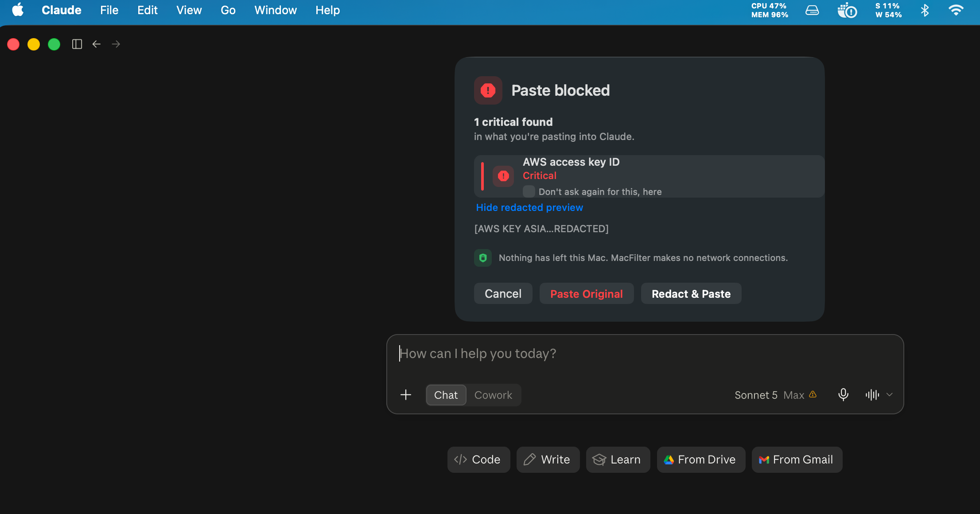Go back with the left arrow
This screenshot has height=514, width=980.
click(97, 44)
